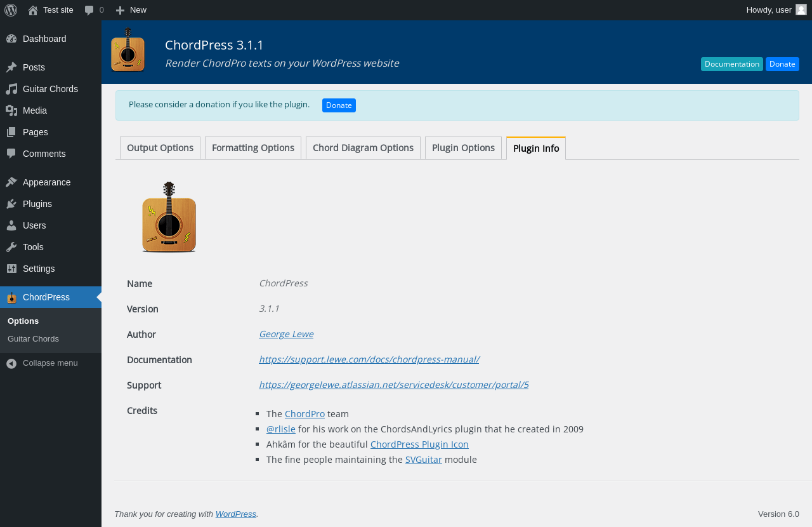Click the Pages icon in sidebar
Screen dimensions: 812x527
click(11, 132)
